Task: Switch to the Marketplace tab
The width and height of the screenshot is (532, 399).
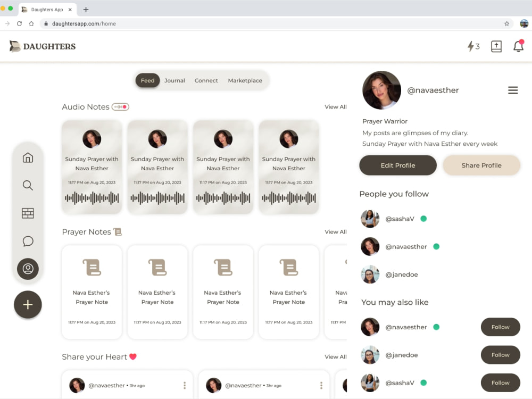Action: point(245,80)
